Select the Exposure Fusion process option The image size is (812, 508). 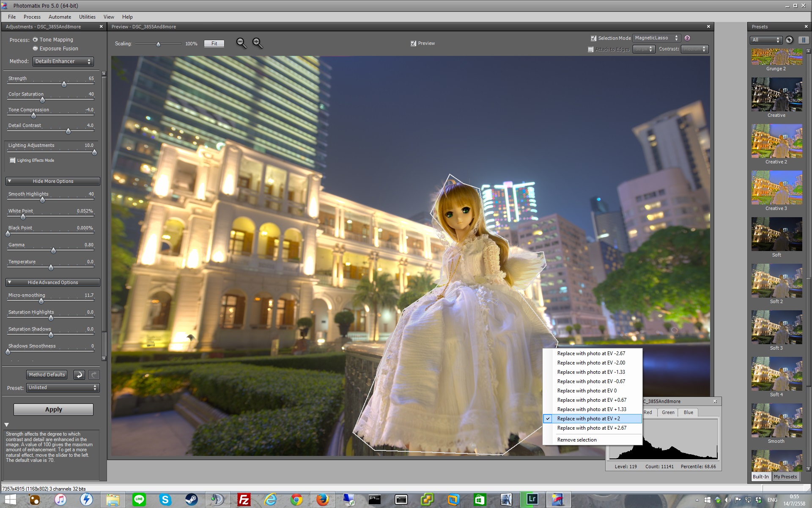pos(36,49)
